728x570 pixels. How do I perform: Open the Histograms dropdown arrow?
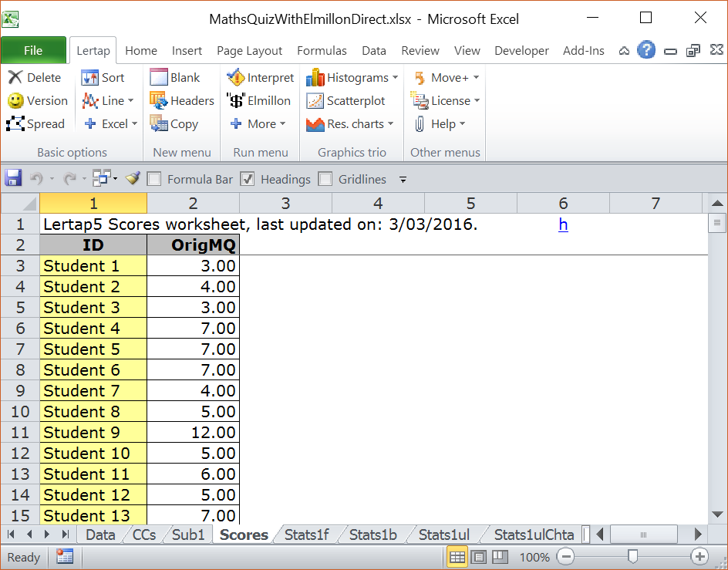[x=395, y=78]
